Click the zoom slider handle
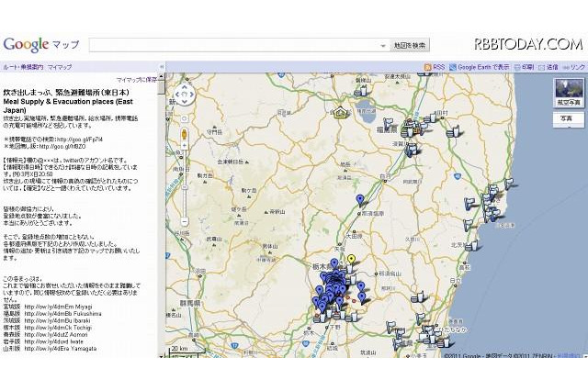 pyautogui.click(x=184, y=186)
